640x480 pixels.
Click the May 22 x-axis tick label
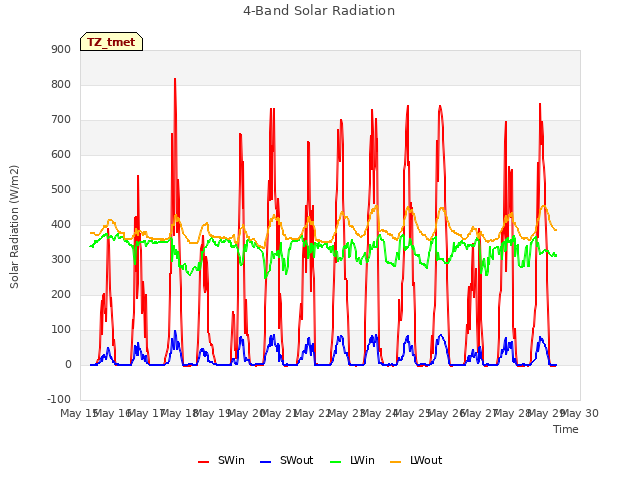[313, 413]
